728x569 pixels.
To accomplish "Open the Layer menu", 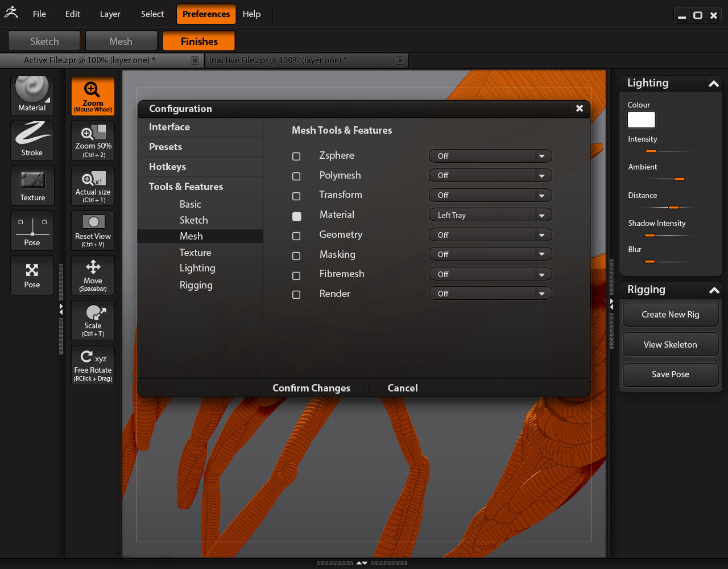I will tap(110, 14).
